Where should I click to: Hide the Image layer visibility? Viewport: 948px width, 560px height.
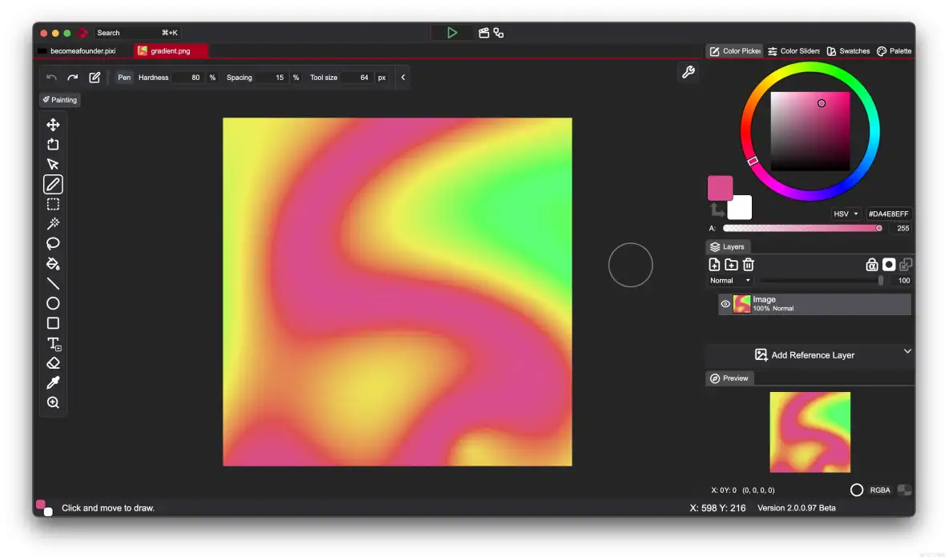coord(725,303)
